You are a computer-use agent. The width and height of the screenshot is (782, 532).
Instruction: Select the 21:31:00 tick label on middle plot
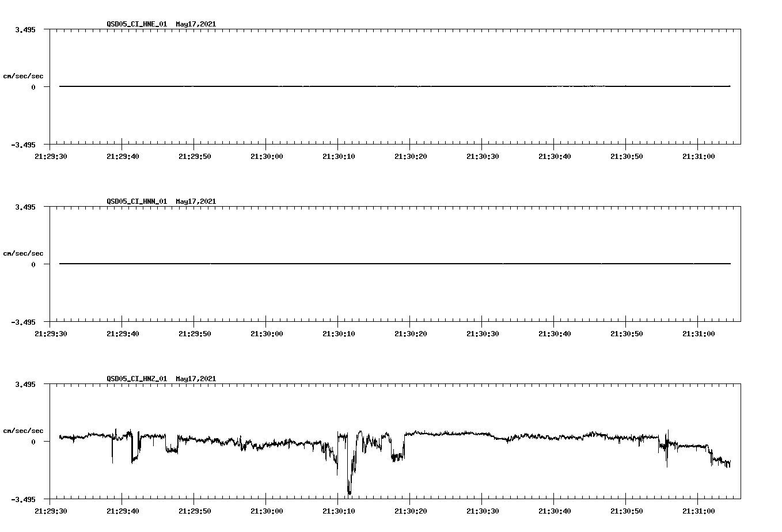click(x=698, y=332)
